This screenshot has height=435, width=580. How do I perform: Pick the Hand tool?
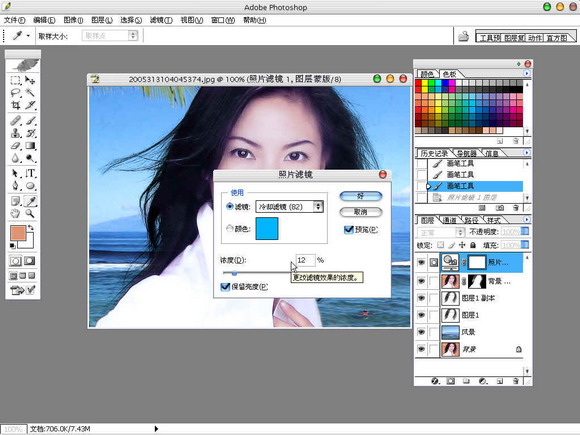pos(16,213)
